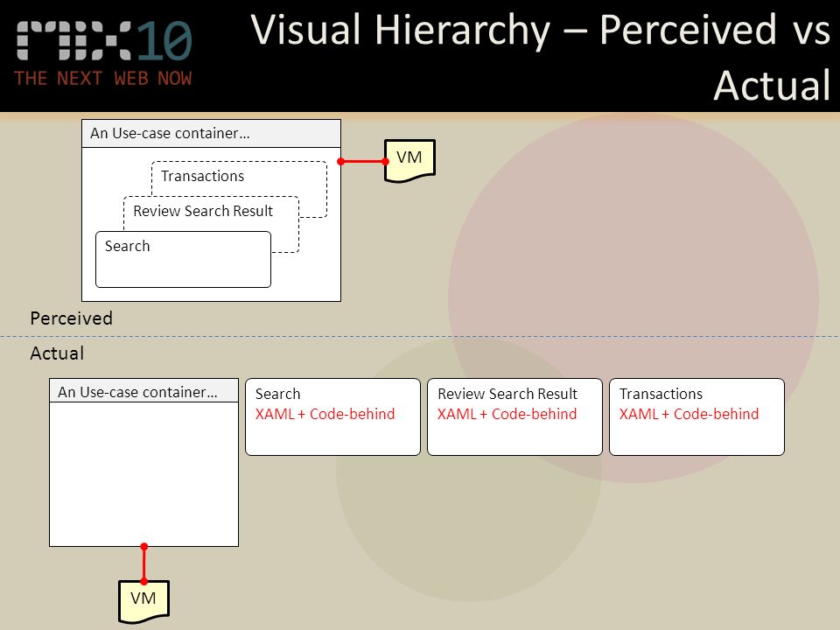Screen dimensions: 840x630
Task: Click the Perceived 'An Use-case container…' header
Action: pos(211,133)
